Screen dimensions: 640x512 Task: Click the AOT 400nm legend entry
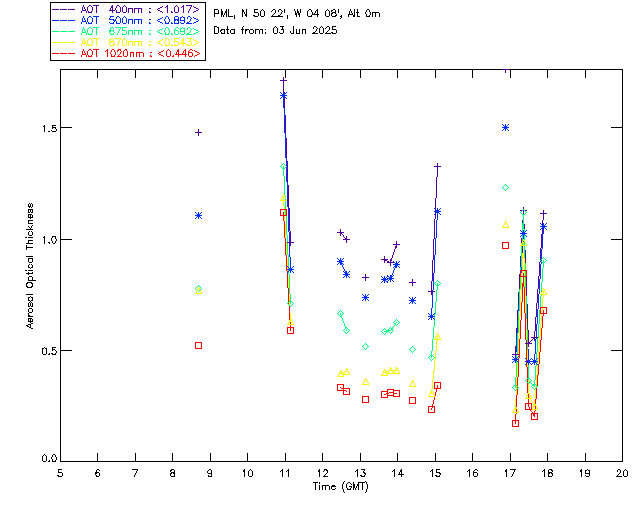tap(127, 9)
